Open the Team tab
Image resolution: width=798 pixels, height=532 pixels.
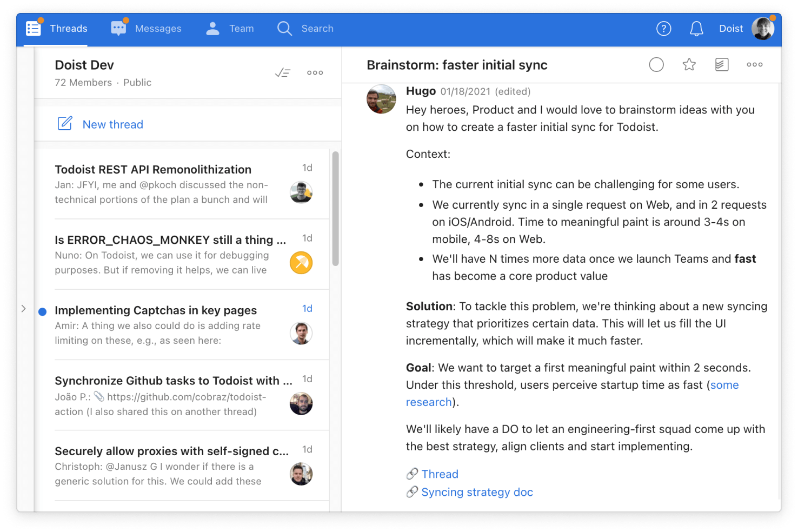pos(230,29)
